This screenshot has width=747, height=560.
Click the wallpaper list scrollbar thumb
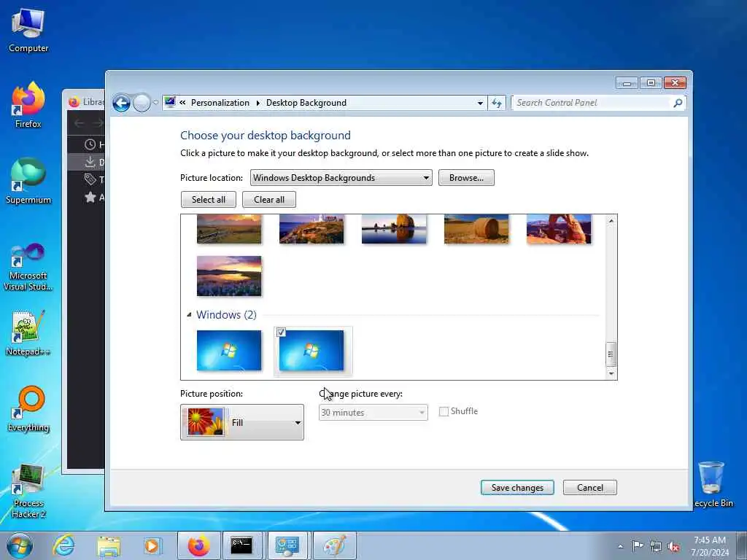coord(611,354)
